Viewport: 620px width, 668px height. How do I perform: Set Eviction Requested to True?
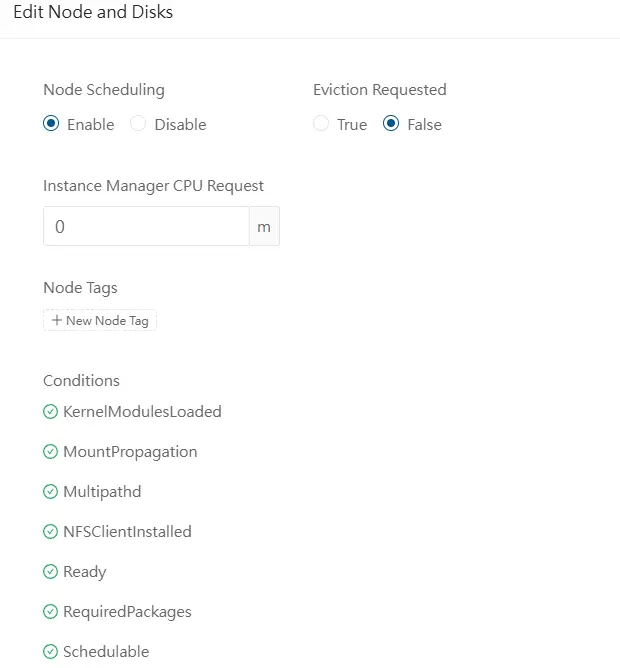point(321,125)
